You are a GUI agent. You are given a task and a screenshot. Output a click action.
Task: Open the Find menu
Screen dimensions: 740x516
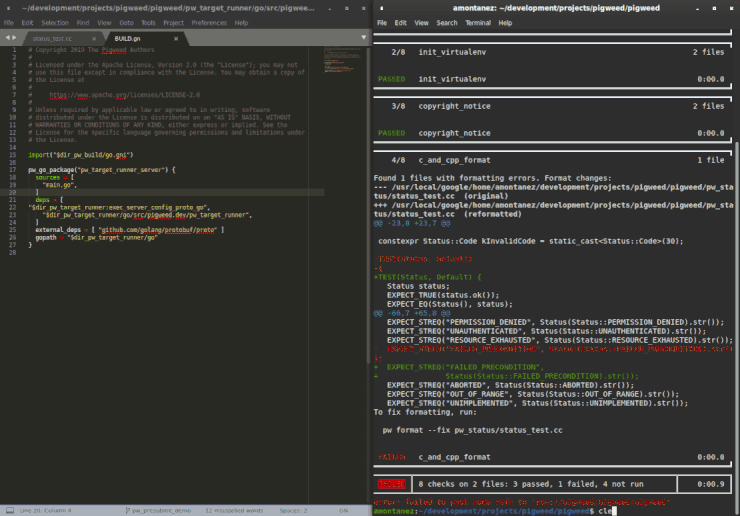tap(83, 23)
